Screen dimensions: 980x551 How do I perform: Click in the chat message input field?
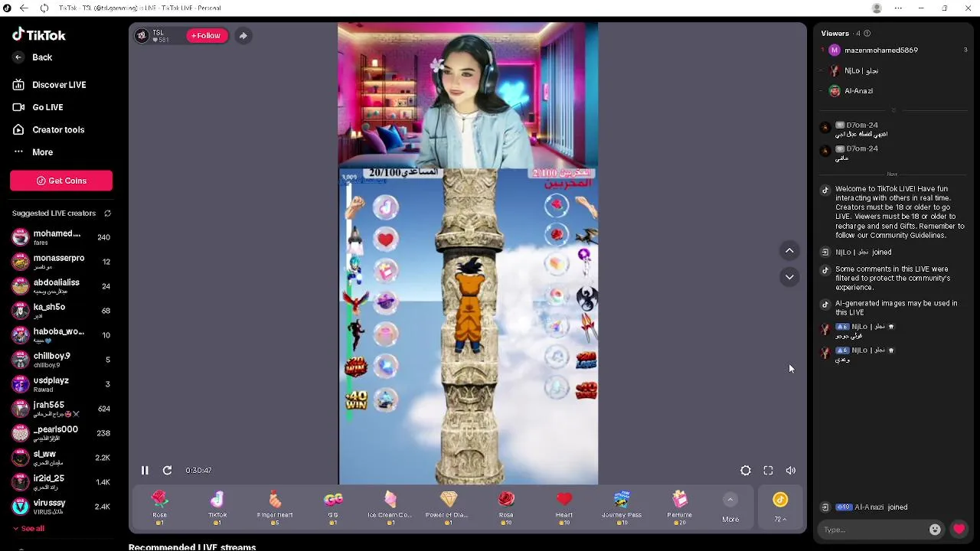(x=873, y=530)
